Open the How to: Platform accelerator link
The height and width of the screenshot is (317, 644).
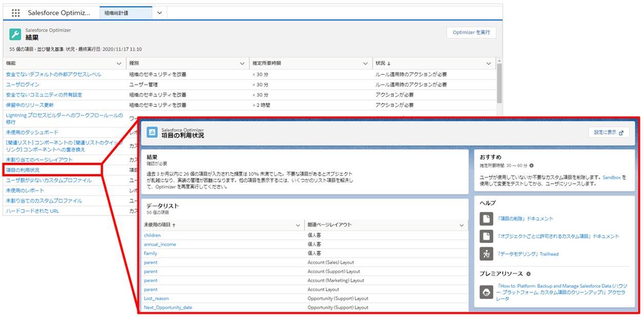click(562, 292)
